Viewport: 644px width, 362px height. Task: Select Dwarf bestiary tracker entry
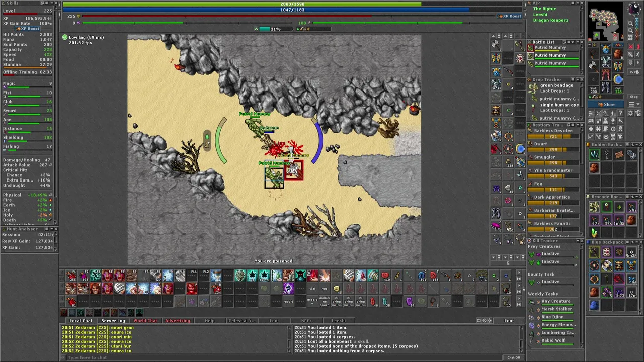553,146
